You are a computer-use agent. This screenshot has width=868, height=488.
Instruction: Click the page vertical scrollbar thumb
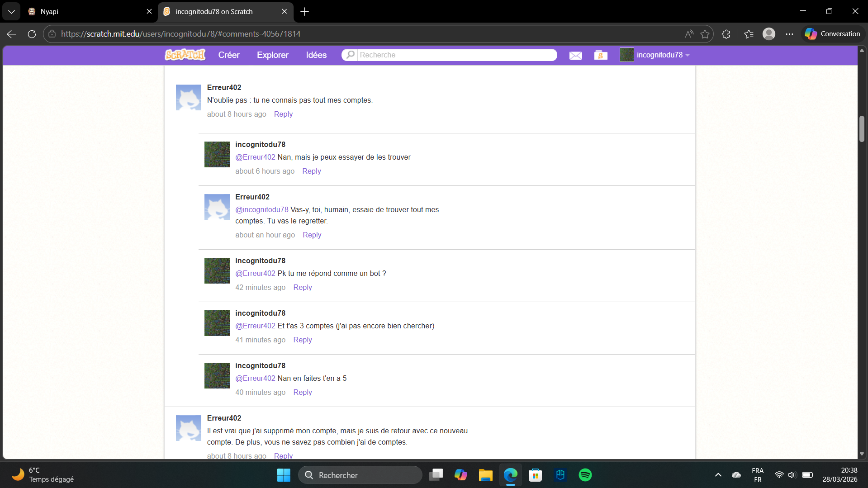pos(862,129)
